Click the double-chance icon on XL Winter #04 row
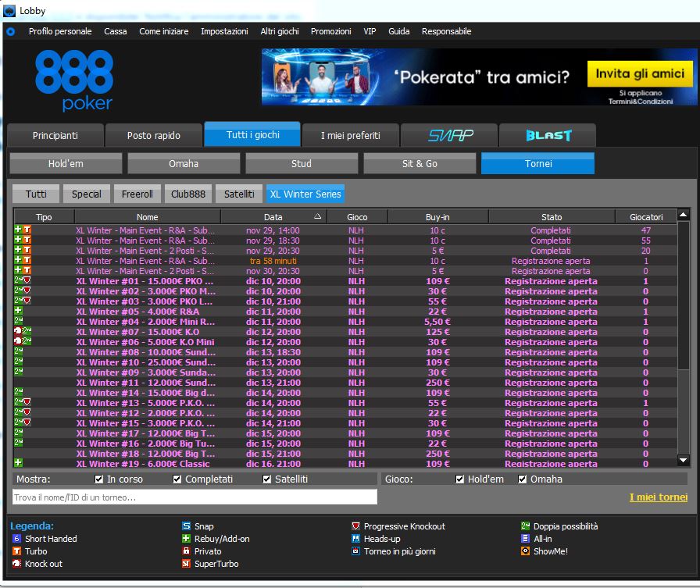The width and height of the screenshot is (700, 588). (18, 321)
